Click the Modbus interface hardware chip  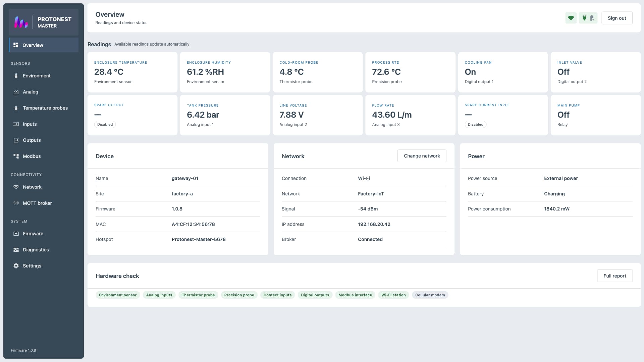click(x=355, y=295)
